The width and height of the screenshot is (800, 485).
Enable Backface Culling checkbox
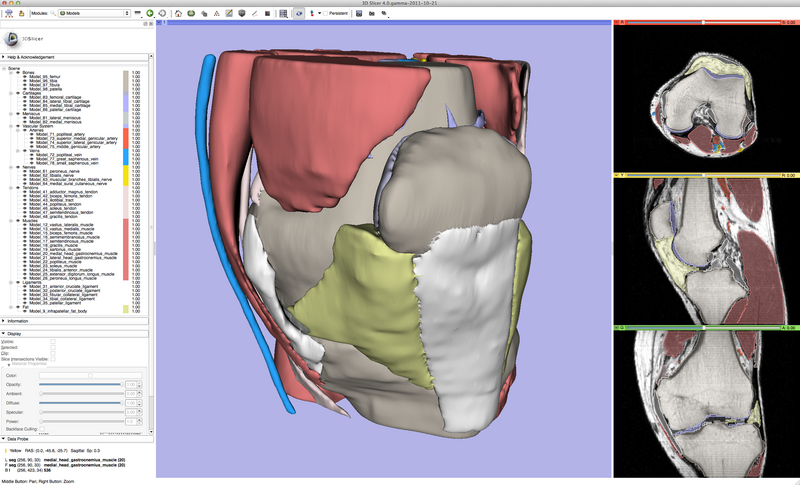(x=42, y=429)
